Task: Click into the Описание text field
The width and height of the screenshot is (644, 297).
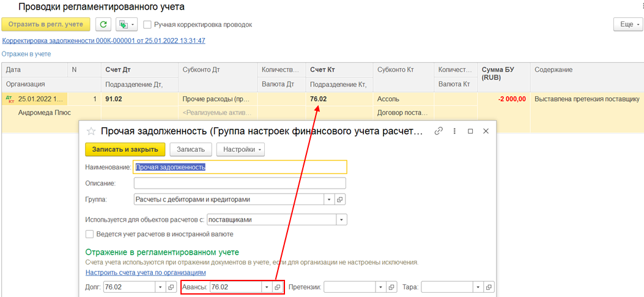Action: 240,183
